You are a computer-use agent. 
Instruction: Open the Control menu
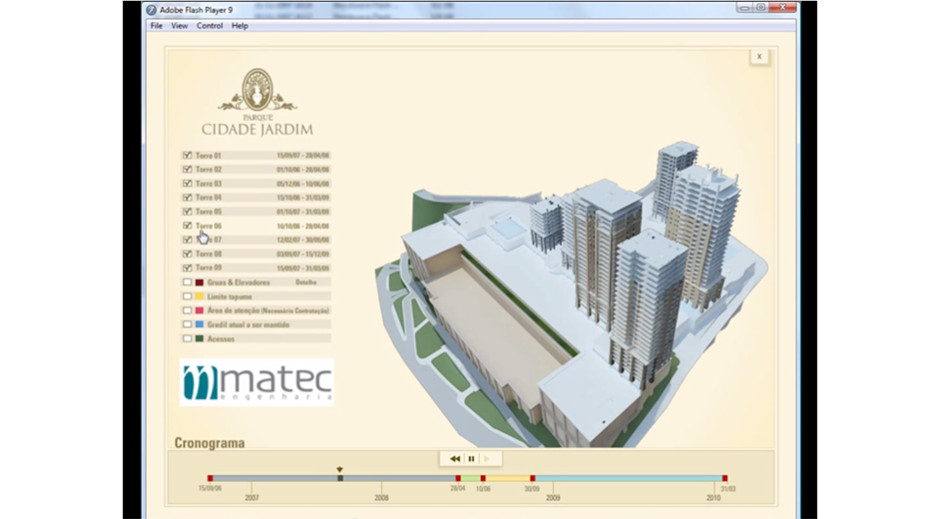pyautogui.click(x=210, y=26)
